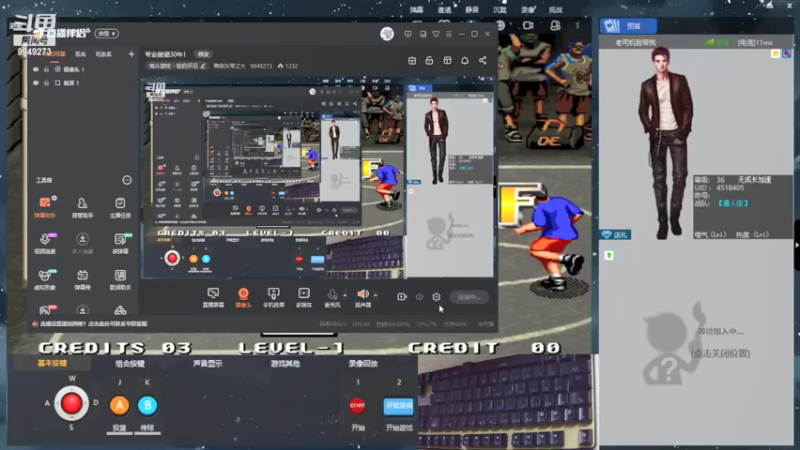The image size is (800, 450).
Task: Switch to the 录像回放 tab
Action: point(363,364)
